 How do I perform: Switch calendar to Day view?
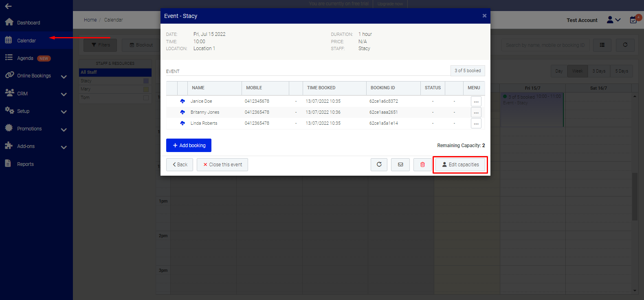pyautogui.click(x=559, y=71)
